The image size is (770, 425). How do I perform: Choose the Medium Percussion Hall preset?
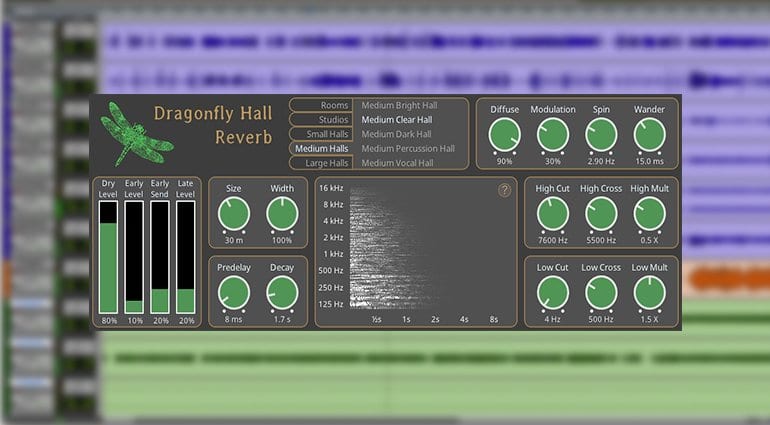[408, 148]
